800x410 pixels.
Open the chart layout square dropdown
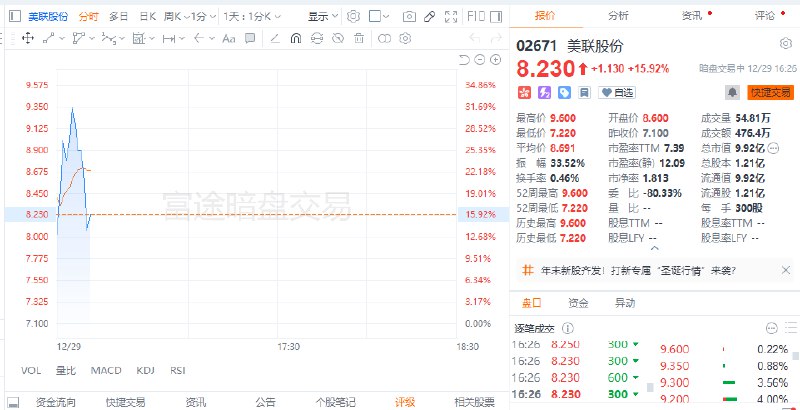(x=379, y=17)
